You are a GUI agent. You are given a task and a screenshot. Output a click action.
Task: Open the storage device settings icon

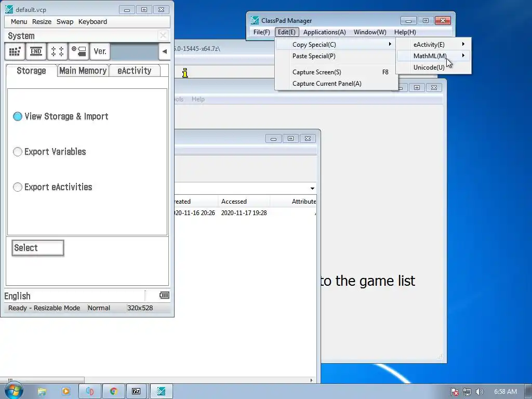[x=79, y=51]
